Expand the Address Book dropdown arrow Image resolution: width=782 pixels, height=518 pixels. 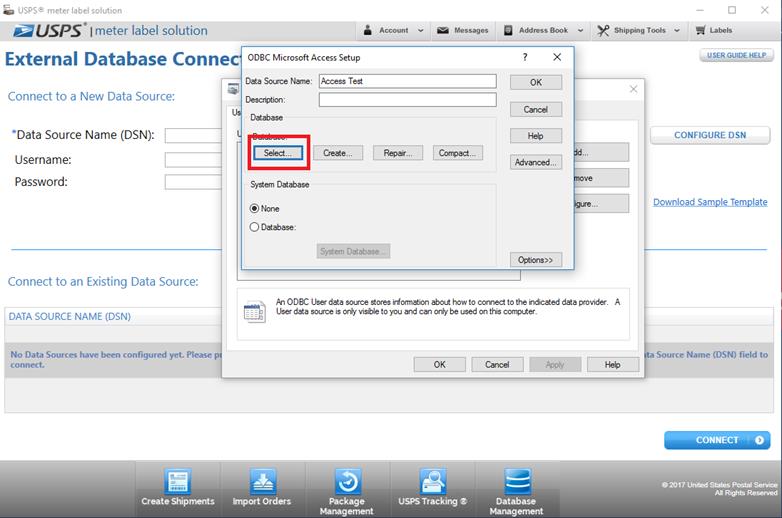pos(581,30)
